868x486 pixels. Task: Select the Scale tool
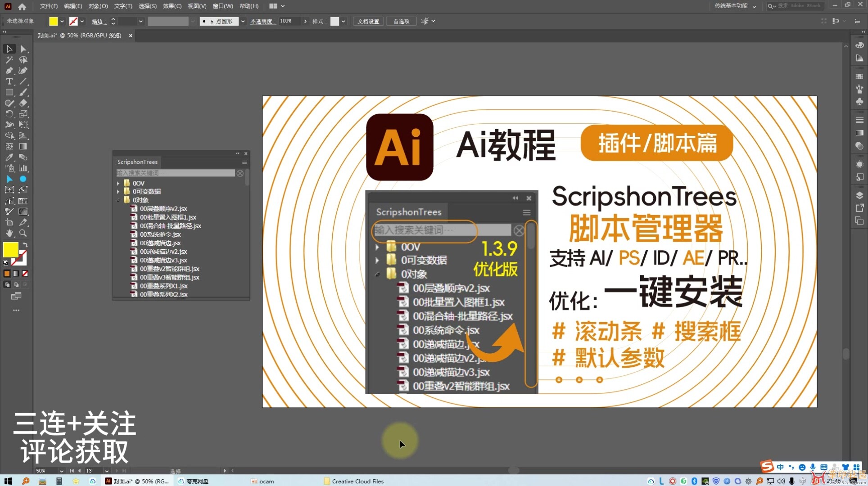click(x=23, y=114)
